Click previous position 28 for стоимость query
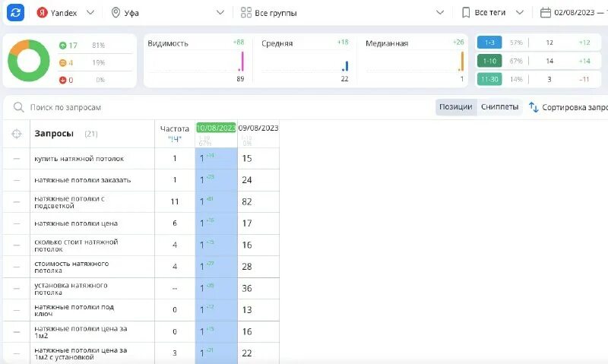Viewport: 608px width, 364px height. click(246, 267)
